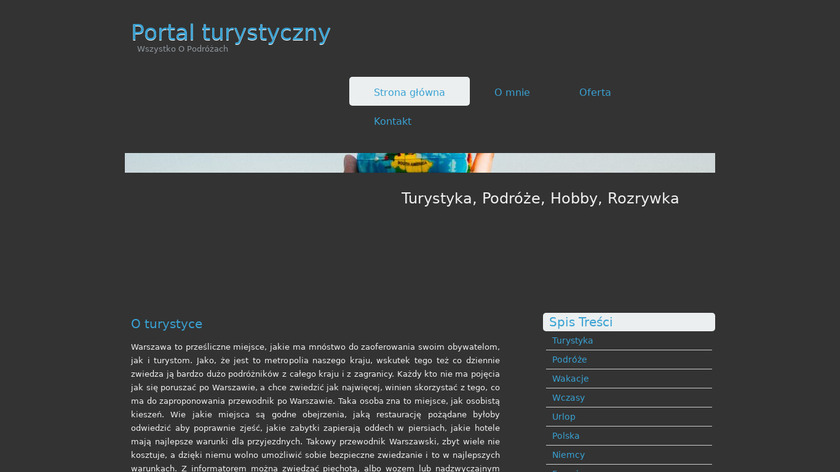840x472 pixels.
Task: Click the Turystyka, Podróże, Hobby, Rozrywka heading
Action: point(539,198)
